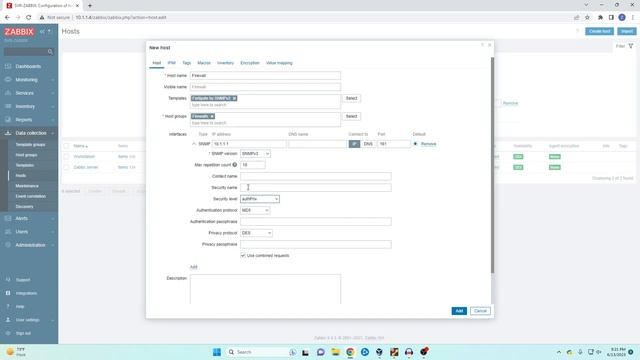Click the Chrome icon in the taskbar
Viewport: 640px width, 360px height.
(x=350, y=352)
